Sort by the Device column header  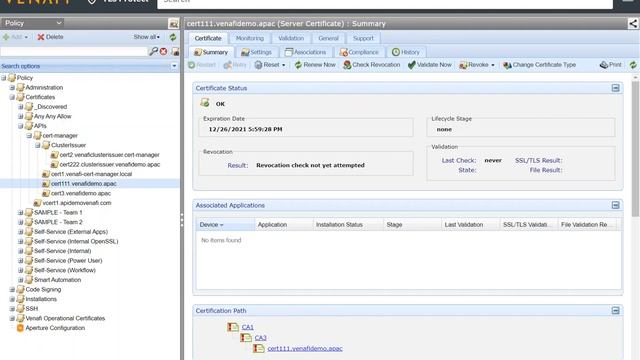(225, 225)
